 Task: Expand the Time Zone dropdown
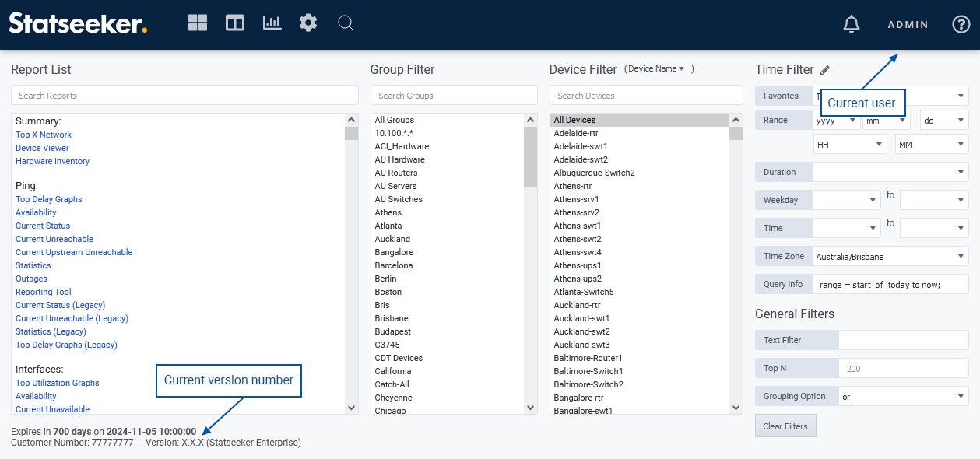(x=890, y=256)
